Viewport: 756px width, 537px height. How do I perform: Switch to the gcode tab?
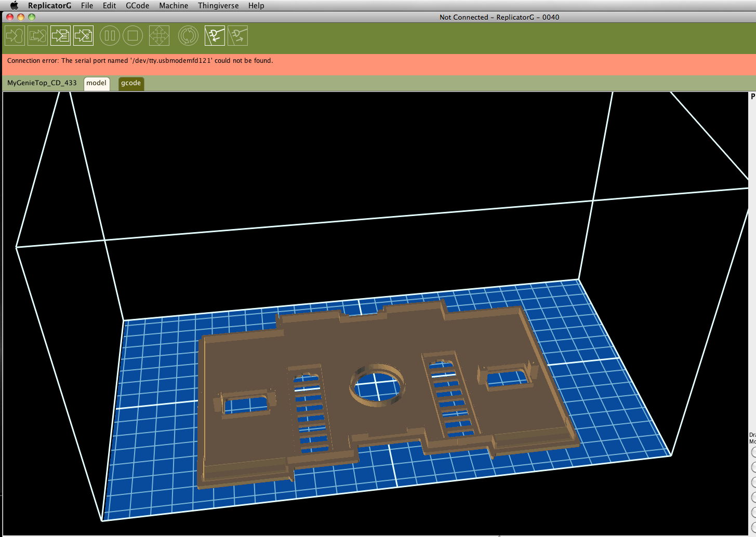click(131, 83)
